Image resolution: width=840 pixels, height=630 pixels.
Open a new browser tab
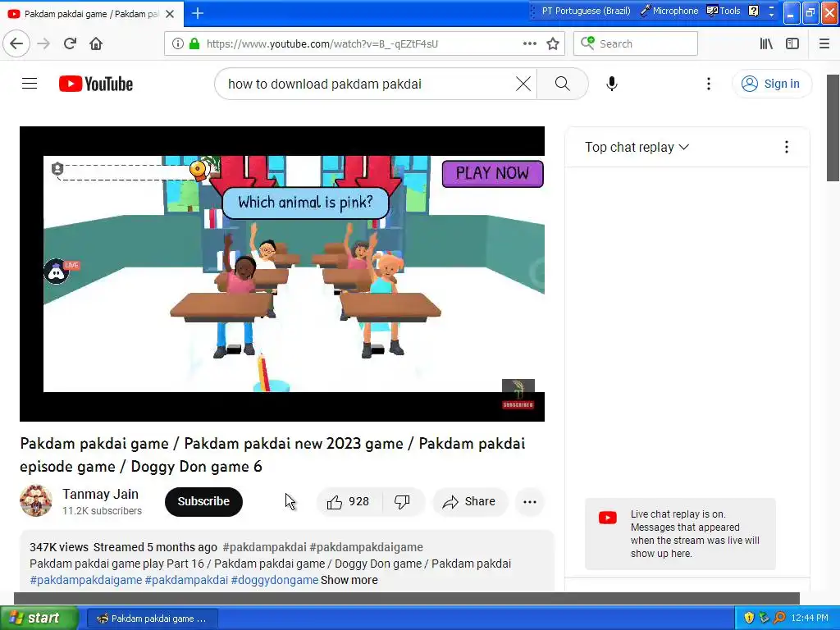[x=198, y=13]
